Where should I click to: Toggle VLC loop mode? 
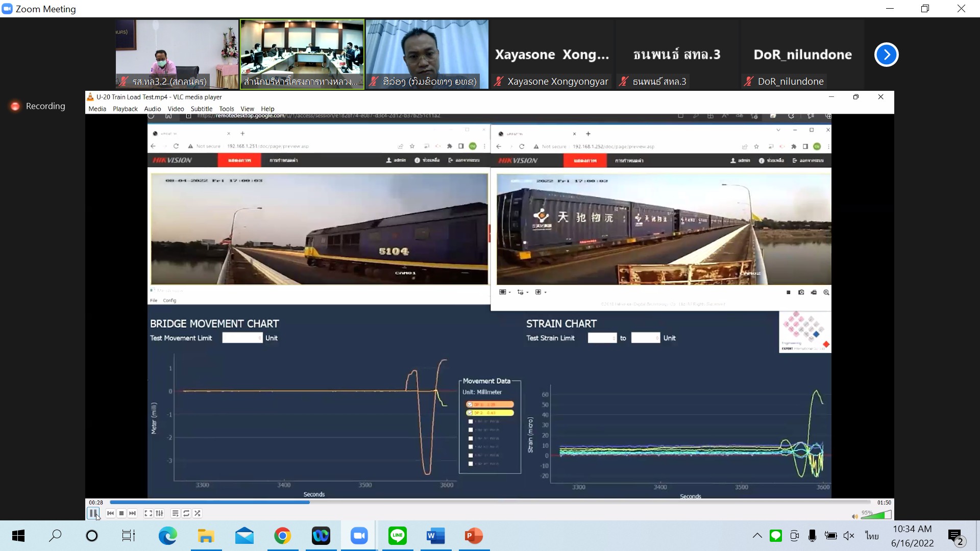[x=186, y=513]
